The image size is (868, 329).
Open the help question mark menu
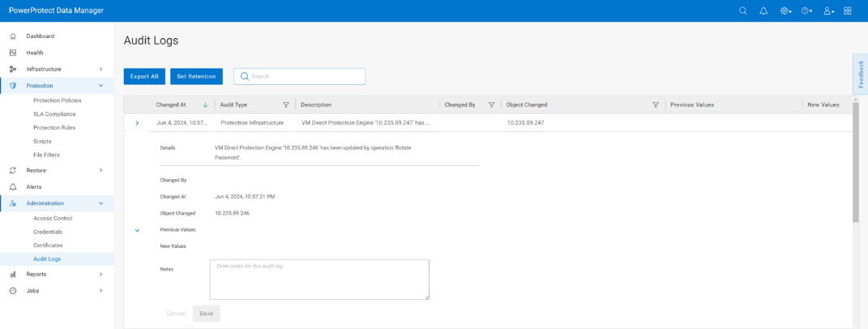[806, 11]
